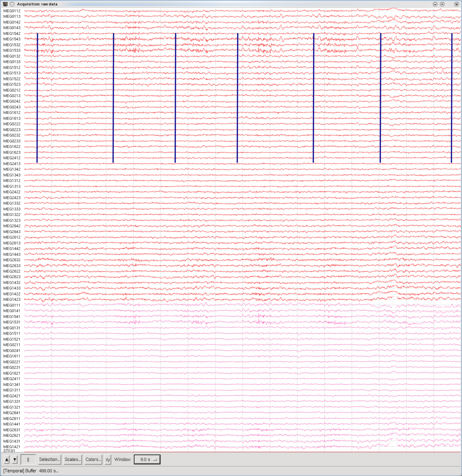462x476 pixels.
Task: Open the Selection... dialog
Action: (49, 459)
